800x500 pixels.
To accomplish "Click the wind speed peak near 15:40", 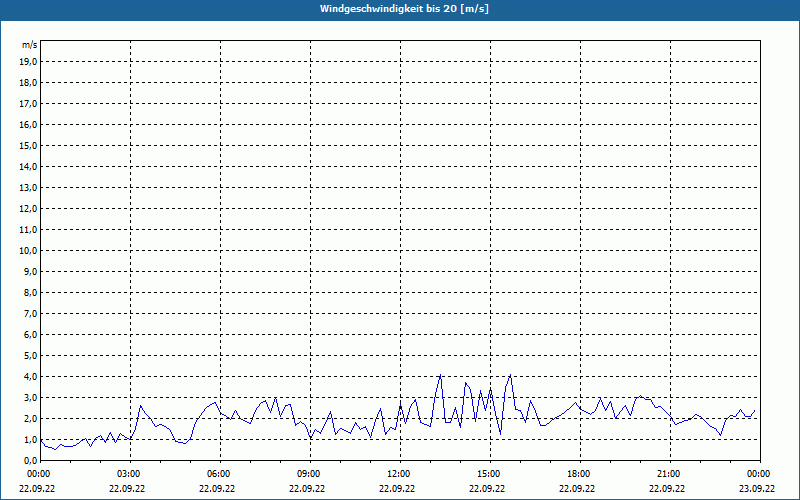I will (x=510, y=376).
